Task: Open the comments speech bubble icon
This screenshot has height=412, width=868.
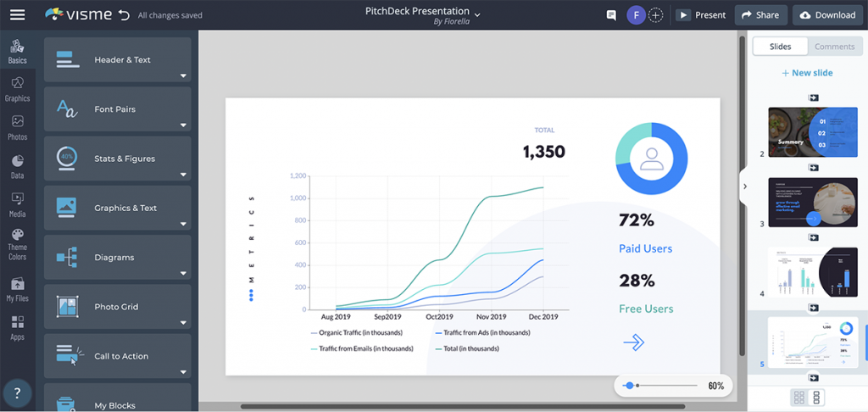Action: (x=611, y=15)
